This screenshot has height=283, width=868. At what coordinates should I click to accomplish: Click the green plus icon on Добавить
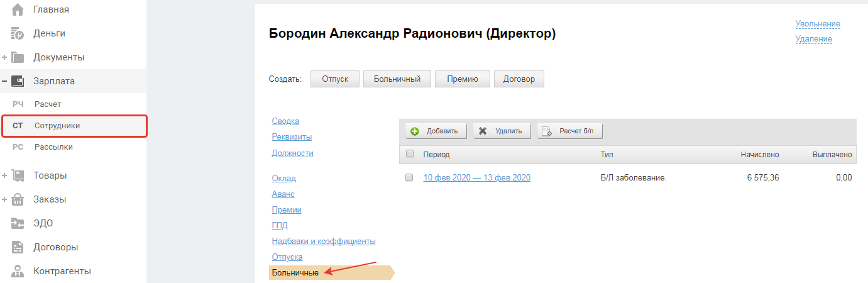point(415,131)
